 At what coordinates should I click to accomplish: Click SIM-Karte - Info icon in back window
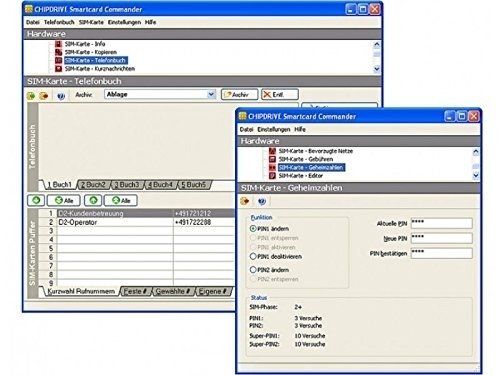pyautogui.click(x=59, y=44)
